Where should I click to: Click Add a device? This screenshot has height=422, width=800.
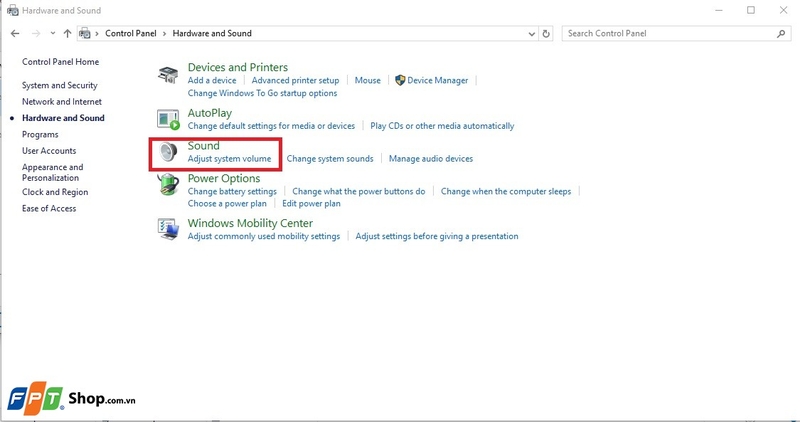click(212, 80)
